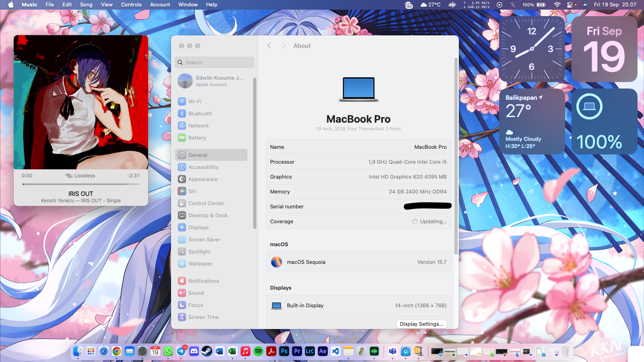Open the File menu
Viewport: 644px width, 362px height.
point(50,5)
